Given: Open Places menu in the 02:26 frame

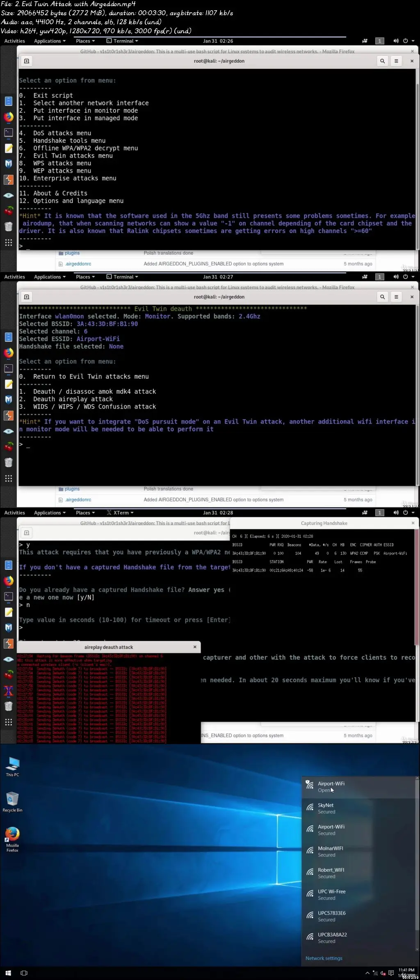Looking at the screenshot, I should pyautogui.click(x=85, y=41).
